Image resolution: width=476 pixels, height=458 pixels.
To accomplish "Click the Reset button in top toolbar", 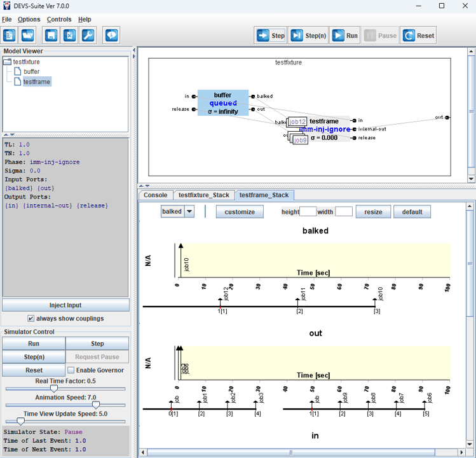I will (x=418, y=36).
